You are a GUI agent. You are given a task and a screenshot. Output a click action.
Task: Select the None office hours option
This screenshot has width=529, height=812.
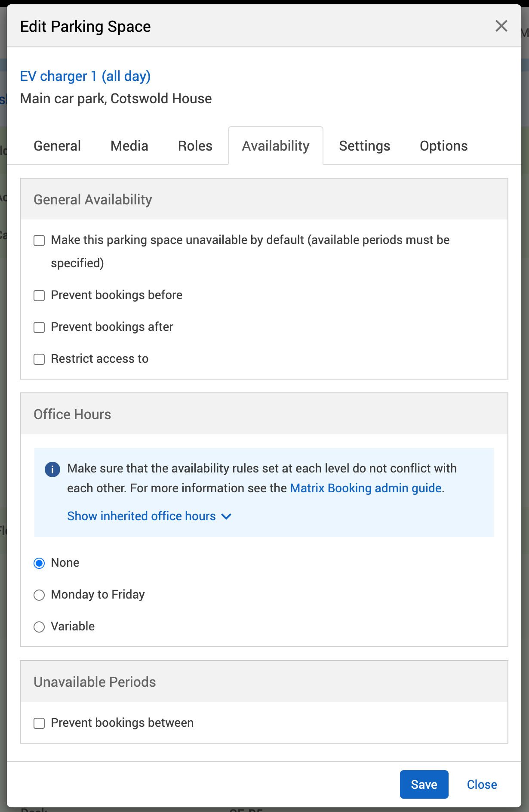point(39,563)
